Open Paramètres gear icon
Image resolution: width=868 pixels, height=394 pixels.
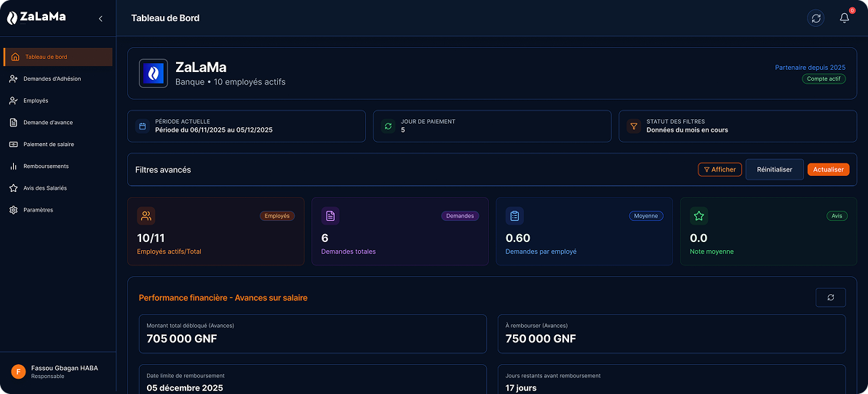point(14,209)
